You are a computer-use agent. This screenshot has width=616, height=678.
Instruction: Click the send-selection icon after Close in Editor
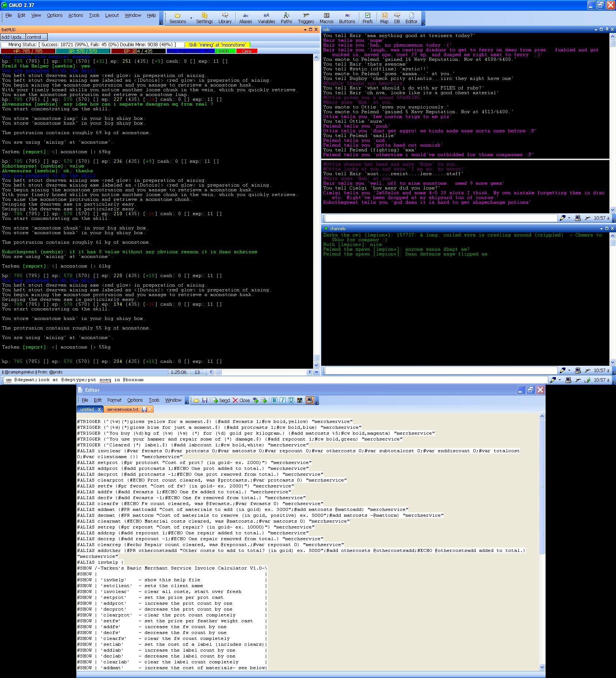pyautogui.click(x=256, y=400)
